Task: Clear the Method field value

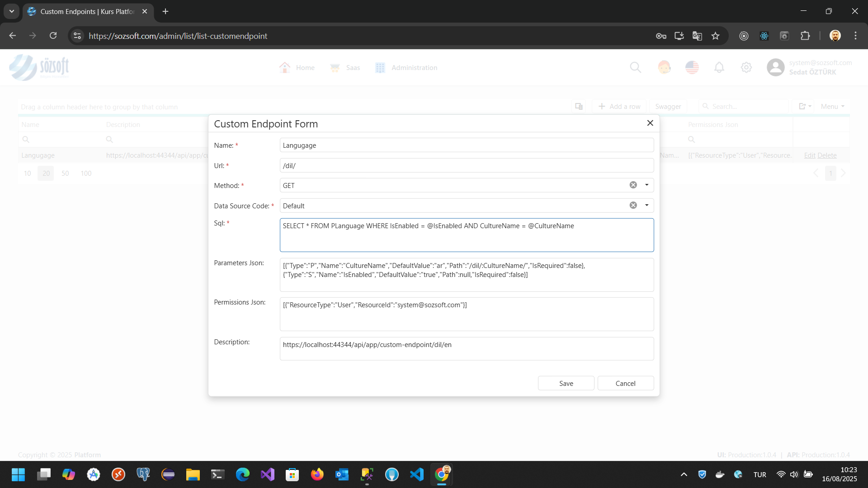Action: [x=633, y=185]
